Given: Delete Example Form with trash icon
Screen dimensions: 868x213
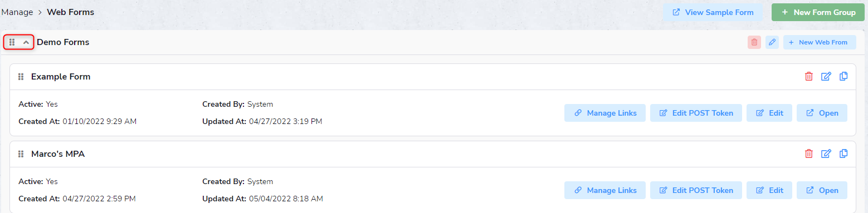Looking at the screenshot, I should click(x=809, y=77).
